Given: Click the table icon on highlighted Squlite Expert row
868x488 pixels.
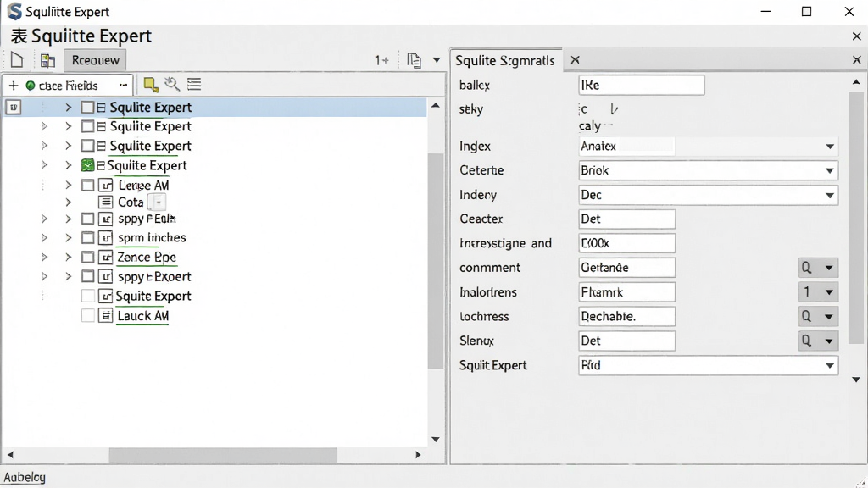Looking at the screenshot, I should (x=102, y=108).
